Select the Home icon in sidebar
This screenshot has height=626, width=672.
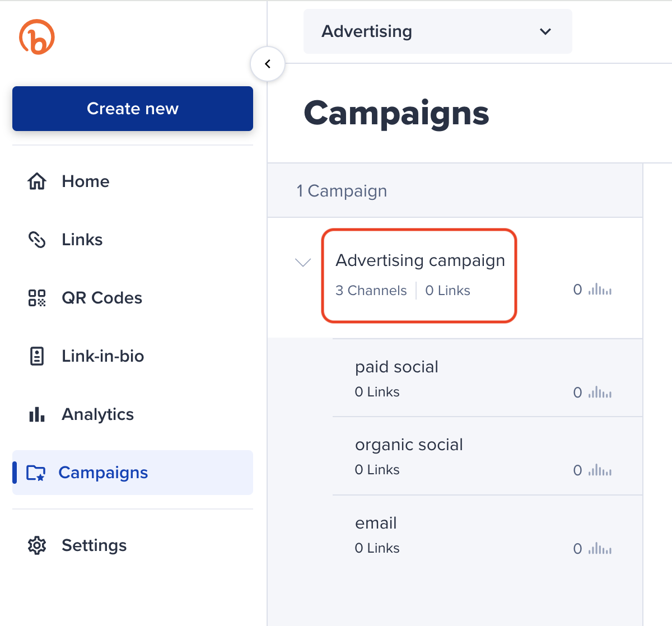click(x=36, y=181)
